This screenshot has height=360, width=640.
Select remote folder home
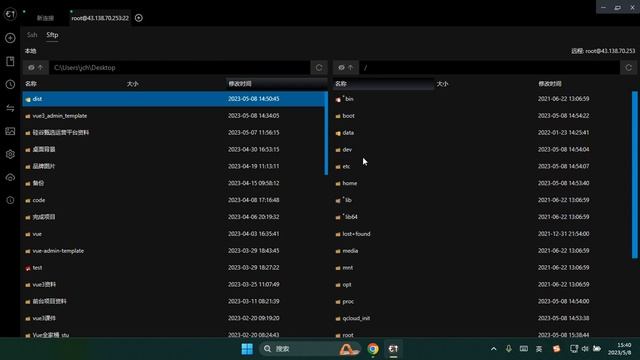(x=482, y=183)
